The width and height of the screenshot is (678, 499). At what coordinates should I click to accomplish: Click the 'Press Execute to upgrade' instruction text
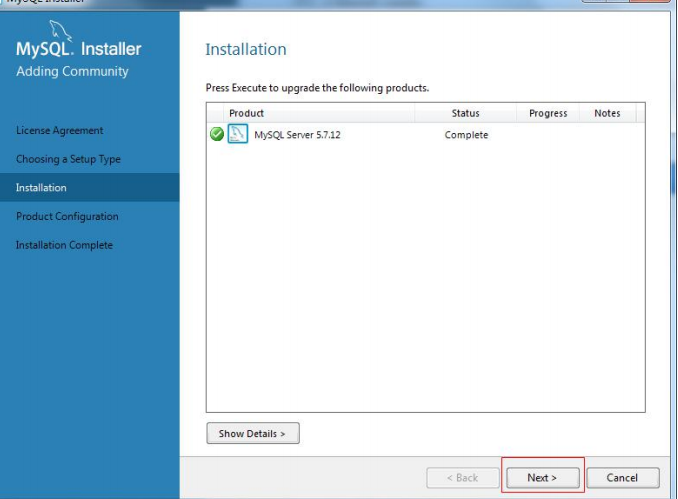(317, 88)
